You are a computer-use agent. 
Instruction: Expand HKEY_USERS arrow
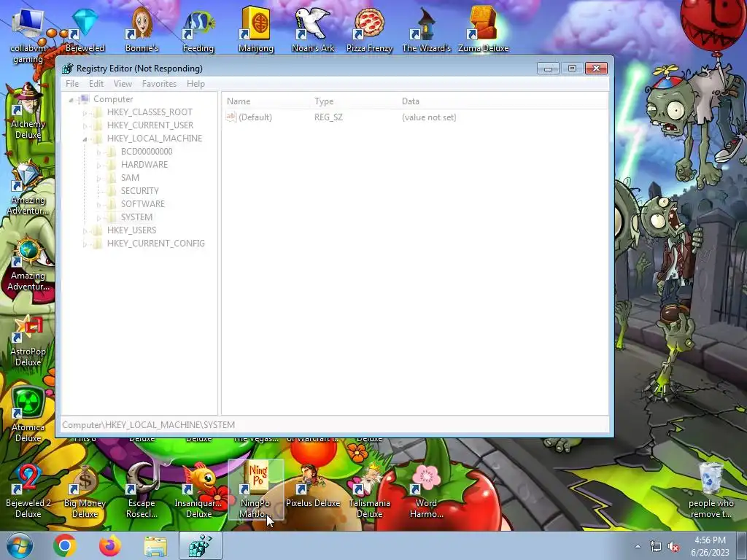click(85, 230)
